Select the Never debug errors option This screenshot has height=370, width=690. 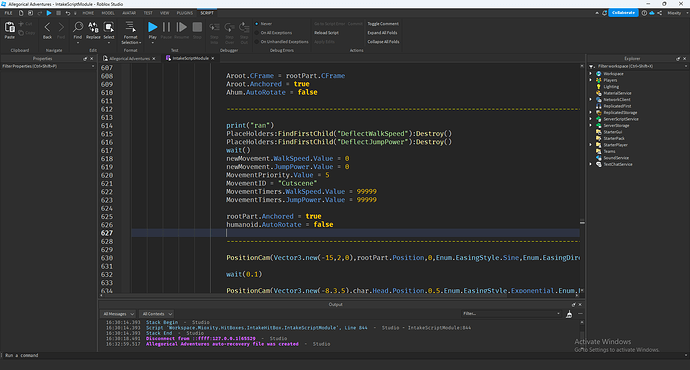[x=263, y=24]
